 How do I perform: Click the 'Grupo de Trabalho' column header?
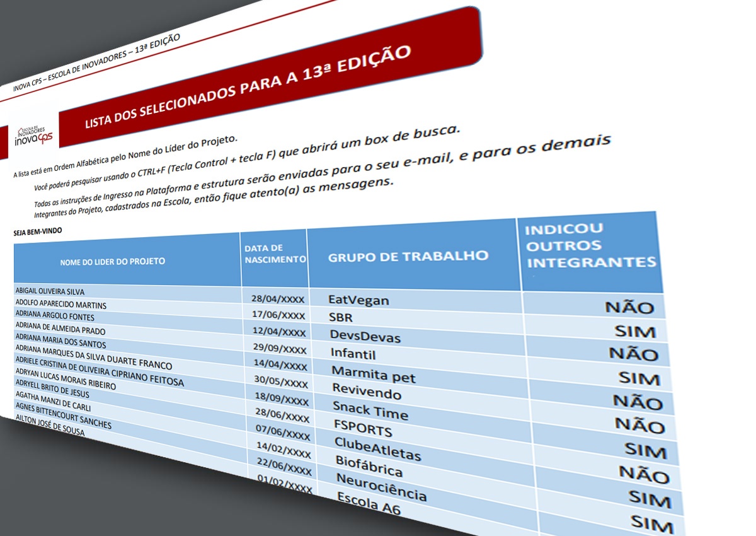(408, 256)
